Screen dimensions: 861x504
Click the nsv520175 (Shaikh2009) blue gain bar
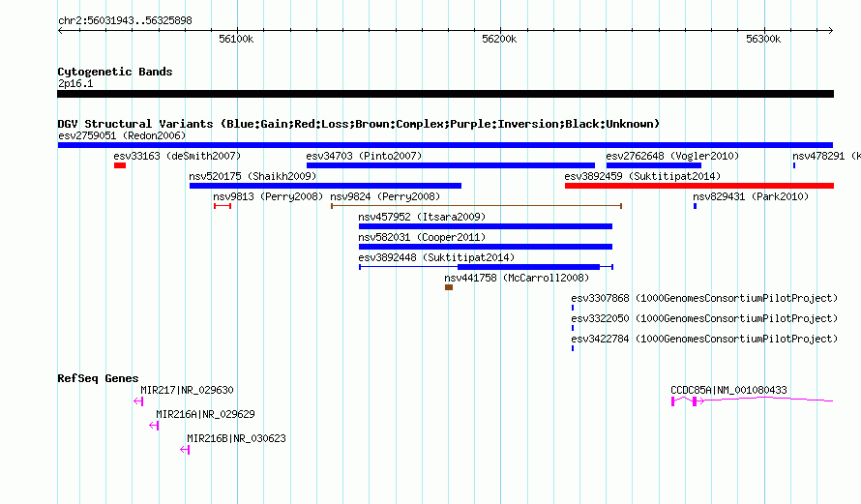click(x=325, y=186)
